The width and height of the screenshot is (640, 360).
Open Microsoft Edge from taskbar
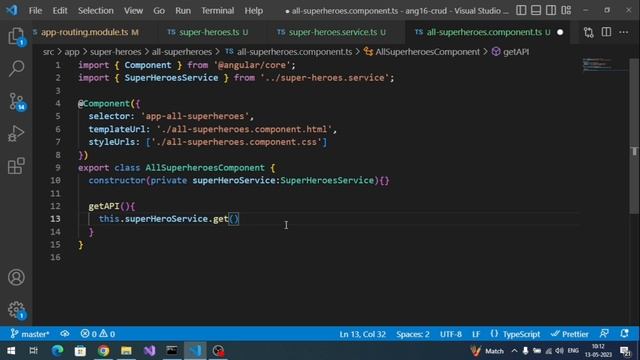pyautogui.click(x=57, y=351)
